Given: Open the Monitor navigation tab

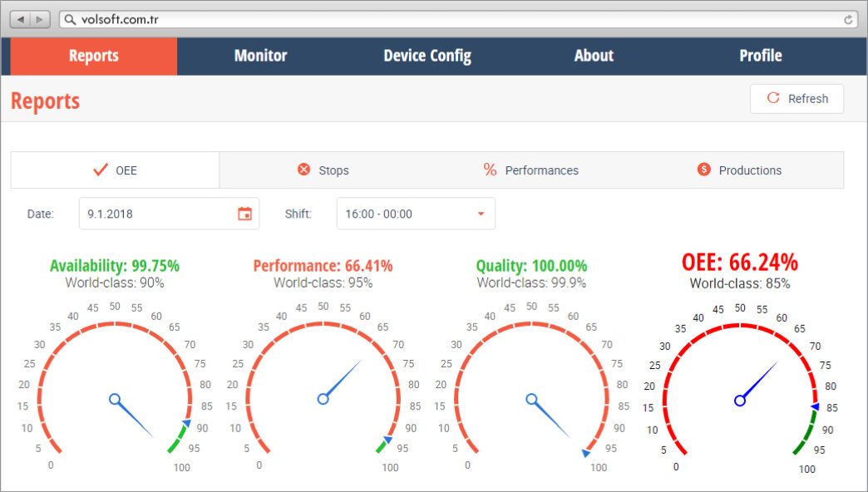Looking at the screenshot, I should pos(260,56).
